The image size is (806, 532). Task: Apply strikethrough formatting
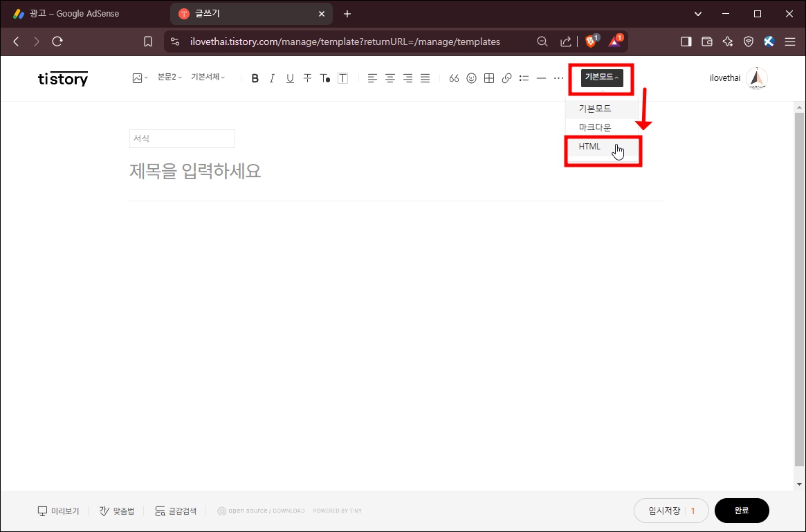tap(307, 77)
